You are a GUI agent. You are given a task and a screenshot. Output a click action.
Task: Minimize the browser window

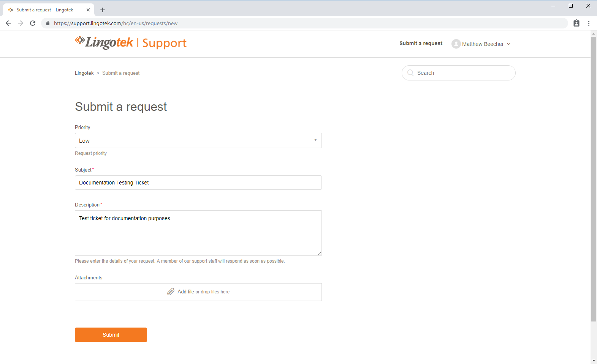point(553,6)
